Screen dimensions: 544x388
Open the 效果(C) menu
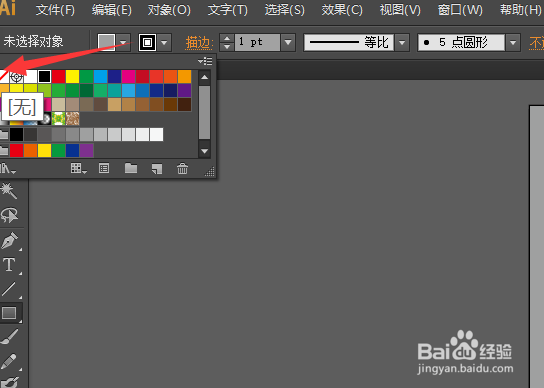pyautogui.click(x=342, y=10)
